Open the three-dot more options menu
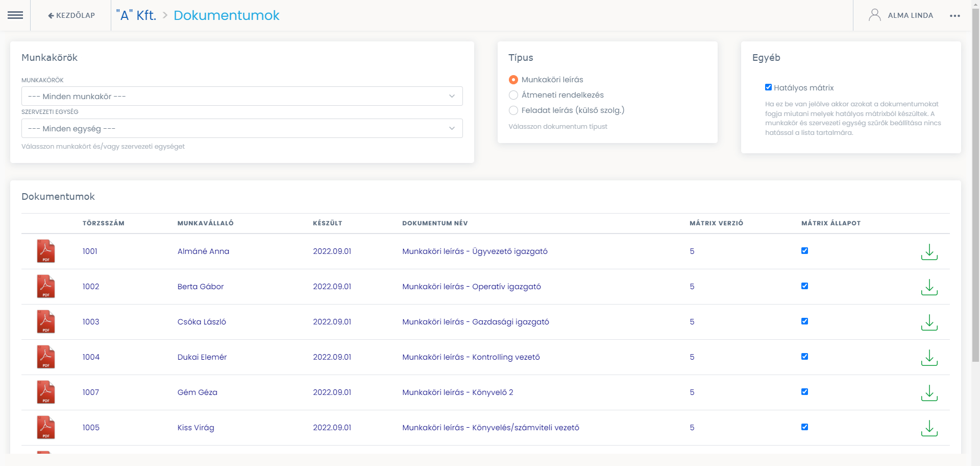 click(x=954, y=16)
